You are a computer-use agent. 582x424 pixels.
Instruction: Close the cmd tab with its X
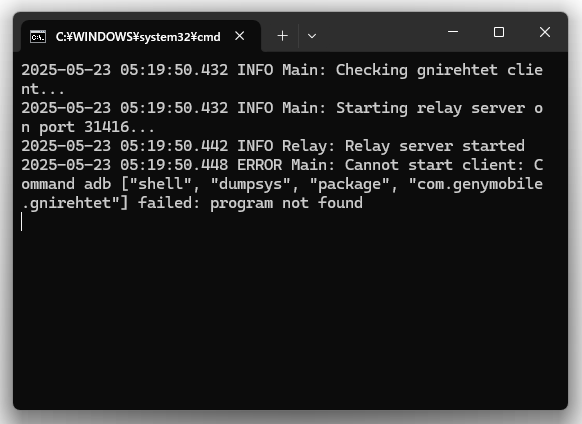coord(240,36)
